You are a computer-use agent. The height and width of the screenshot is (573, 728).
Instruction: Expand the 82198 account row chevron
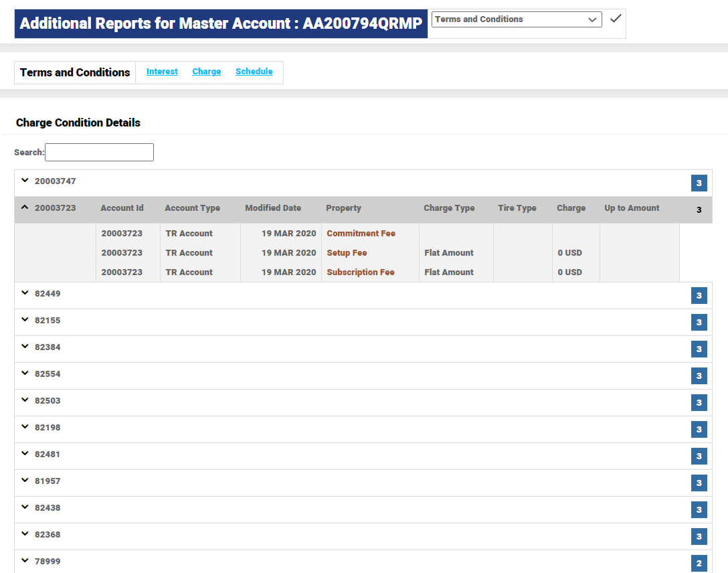[x=25, y=427]
